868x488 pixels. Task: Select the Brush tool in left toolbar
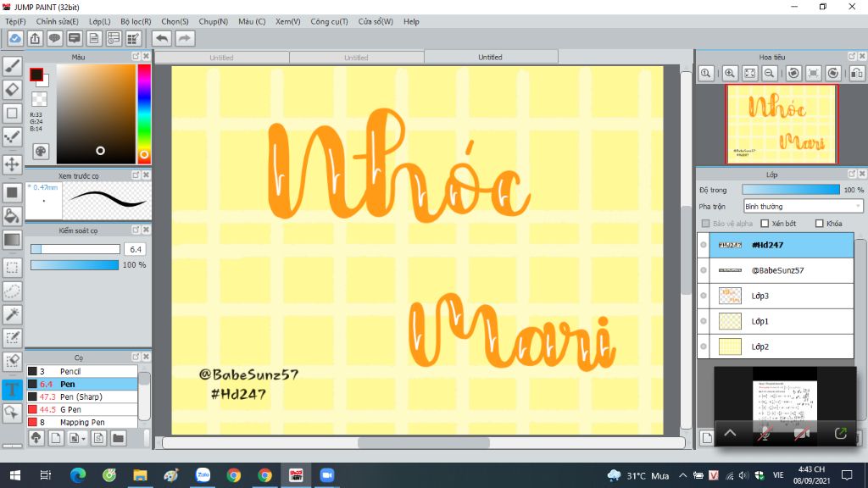pos(12,66)
